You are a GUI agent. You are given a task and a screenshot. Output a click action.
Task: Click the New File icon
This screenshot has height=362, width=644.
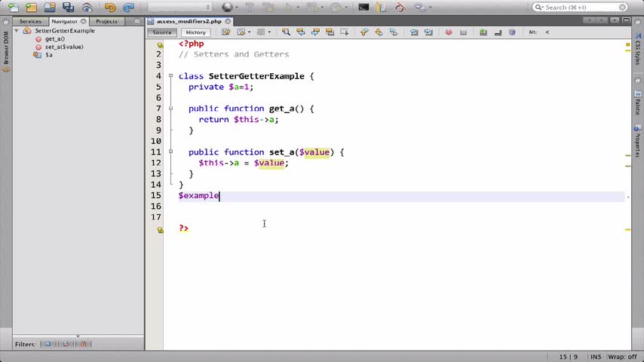(13, 7)
